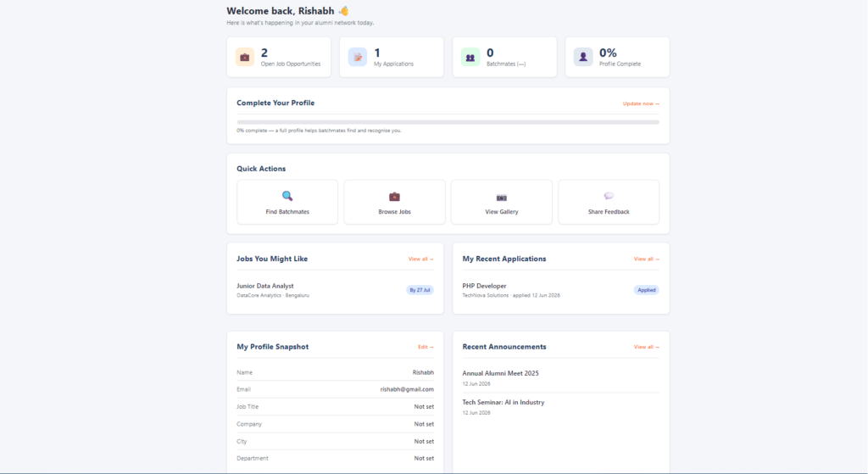Click the rishabh@gmail.com email value
Viewport: 868px width, 474px height.
[407, 390]
